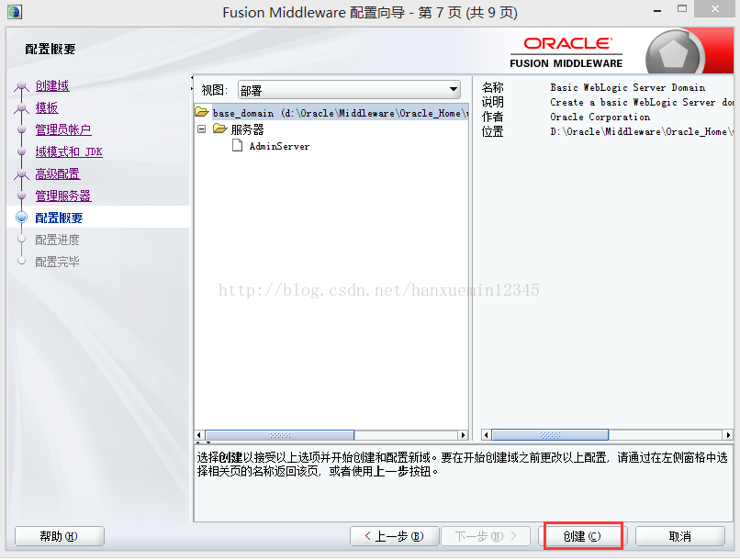The height and width of the screenshot is (560, 740).
Task: Select AdminServer in the tree
Action: coord(279,146)
